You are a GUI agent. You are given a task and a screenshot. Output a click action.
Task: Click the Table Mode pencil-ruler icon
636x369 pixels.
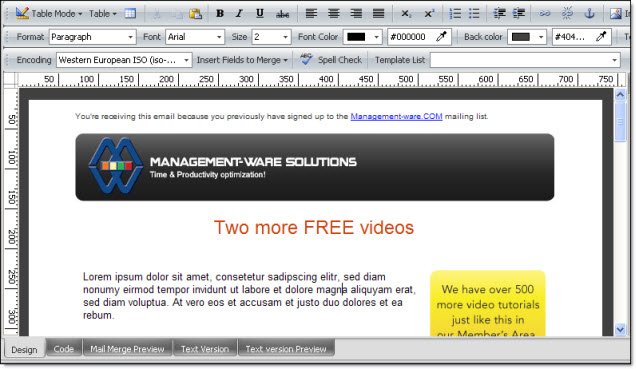click(22, 13)
